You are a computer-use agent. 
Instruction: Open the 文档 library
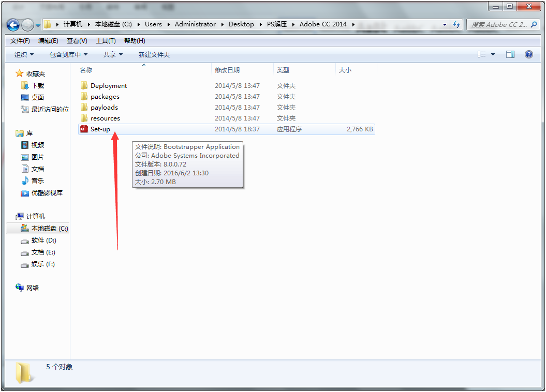click(33, 169)
